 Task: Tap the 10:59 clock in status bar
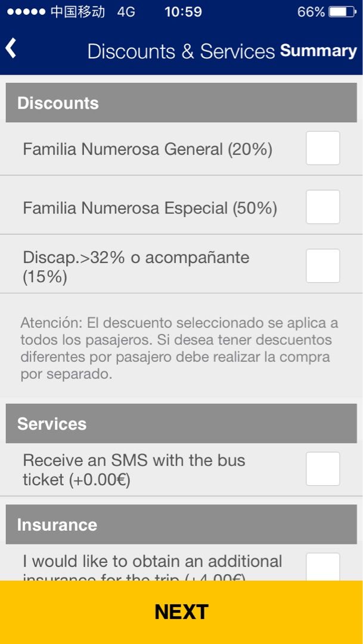[x=183, y=12]
